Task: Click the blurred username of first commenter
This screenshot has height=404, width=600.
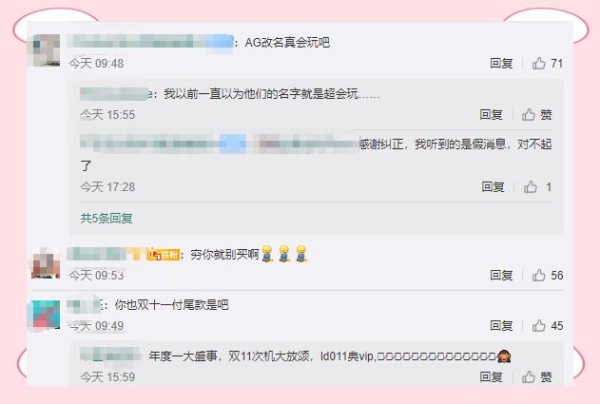Action: (150, 41)
